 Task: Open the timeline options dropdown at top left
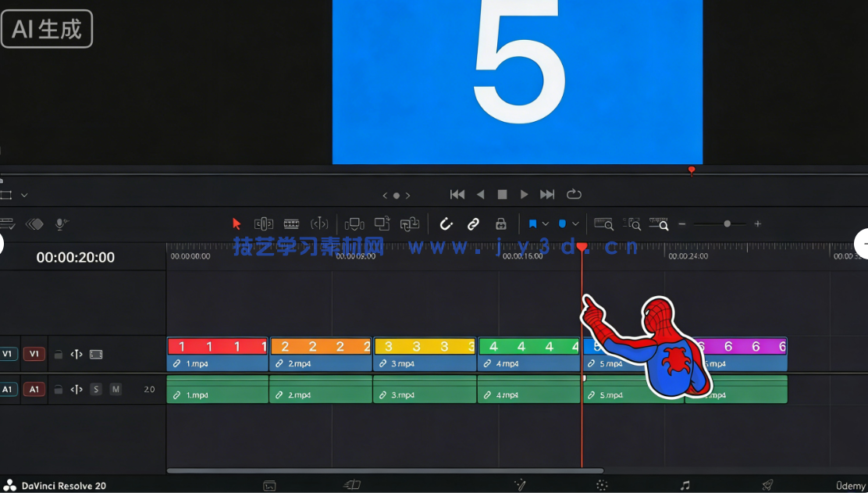[26, 195]
